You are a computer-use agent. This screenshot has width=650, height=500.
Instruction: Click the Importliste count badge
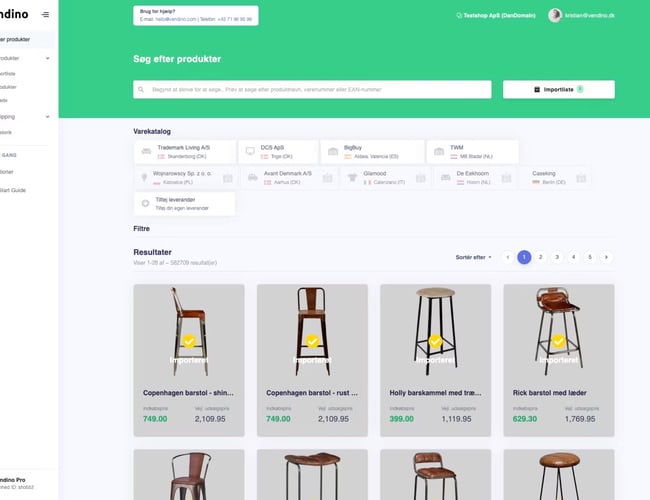pyautogui.click(x=580, y=89)
